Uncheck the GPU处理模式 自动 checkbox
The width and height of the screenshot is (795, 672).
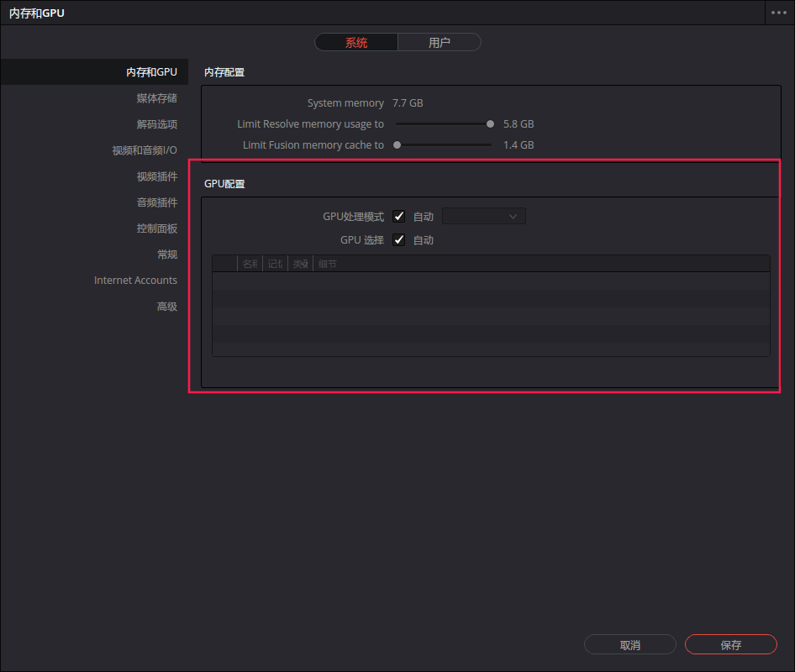point(399,217)
